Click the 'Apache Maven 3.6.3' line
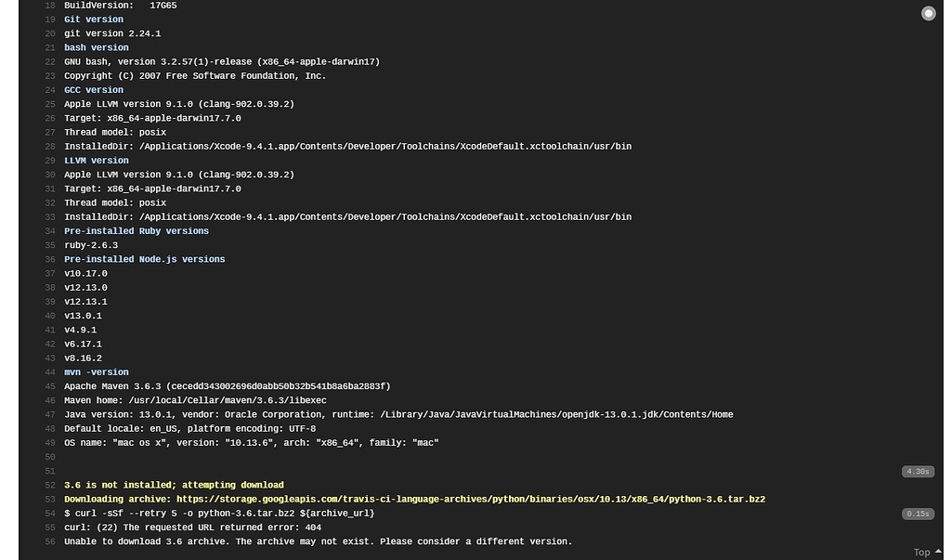 click(x=228, y=386)
